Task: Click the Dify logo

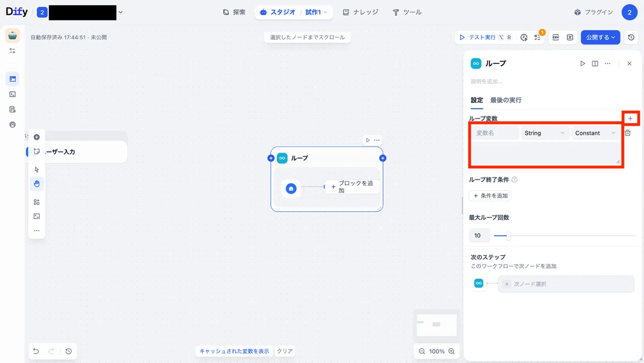Action: (x=17, y=12)
